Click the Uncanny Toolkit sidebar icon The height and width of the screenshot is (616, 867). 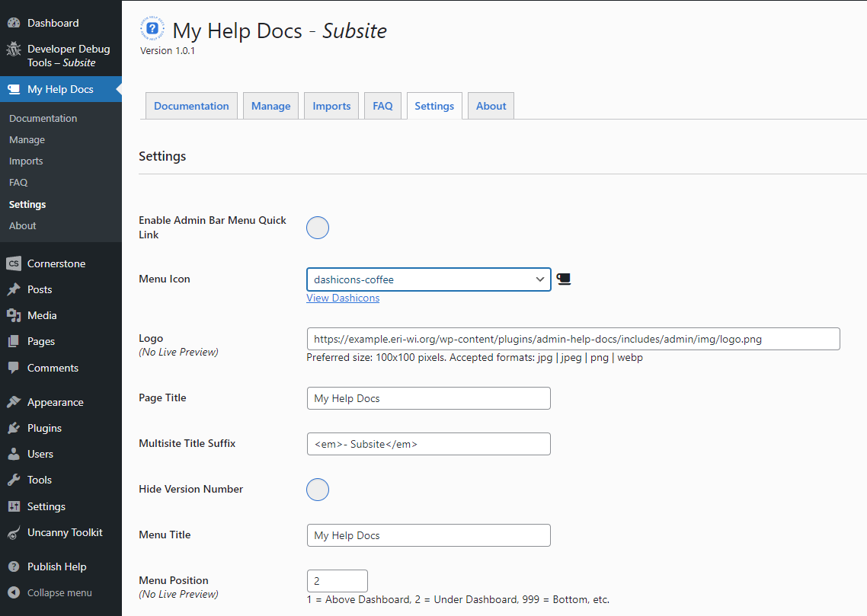coord(13,532)
